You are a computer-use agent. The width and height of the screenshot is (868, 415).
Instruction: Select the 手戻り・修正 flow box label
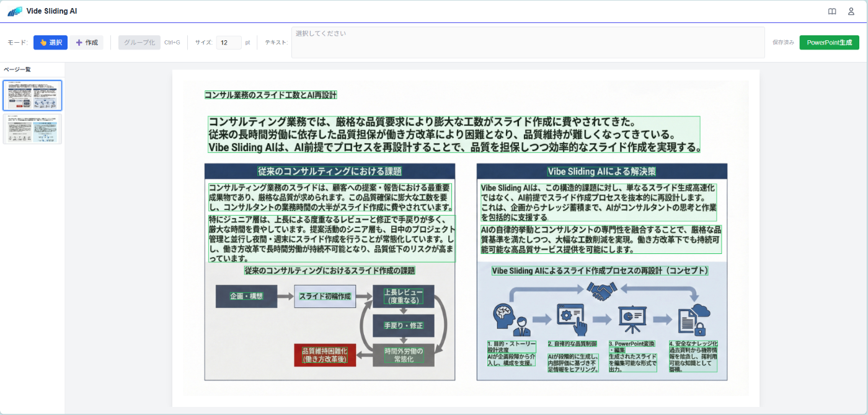click(x=403, y=325)
